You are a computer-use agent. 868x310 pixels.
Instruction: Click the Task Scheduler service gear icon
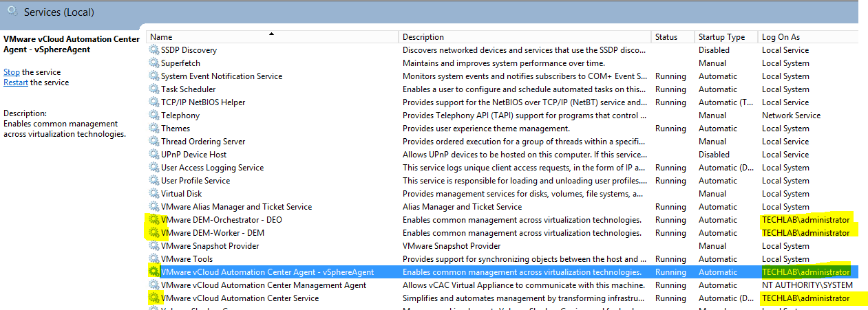pos(154,89)
